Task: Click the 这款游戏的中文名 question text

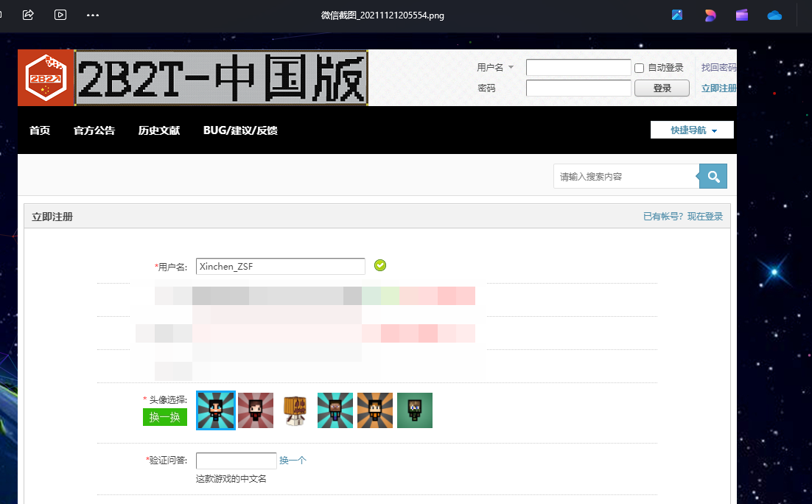Action: point(231,479)
